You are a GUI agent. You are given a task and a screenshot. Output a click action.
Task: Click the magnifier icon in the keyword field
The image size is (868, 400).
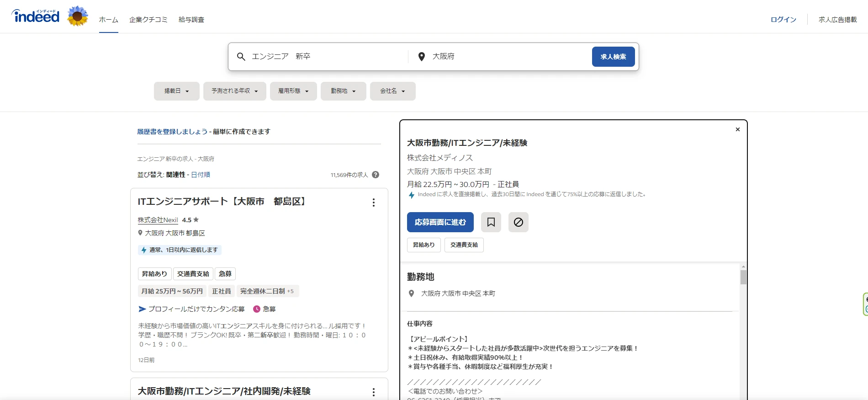(x=241, y=57)
